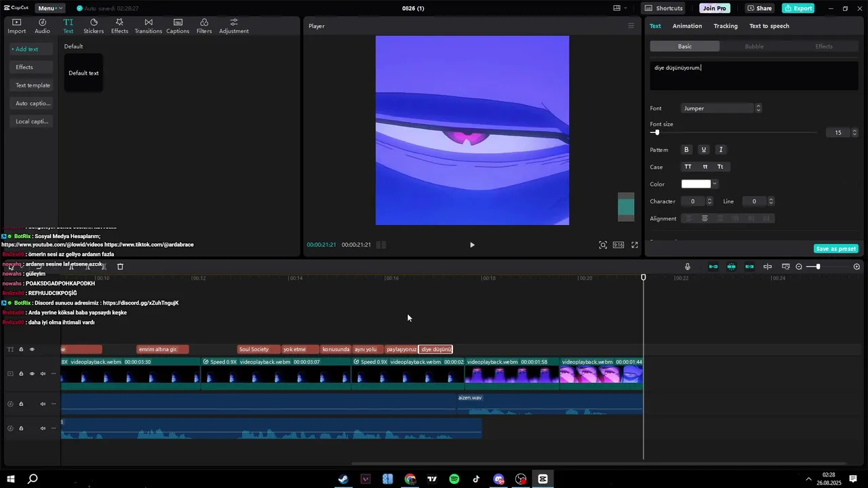Image resolution: width=868 pixels, height=488 pixels.
Task: Select the Basic sub-tab
Action: (x=685, y=46)
